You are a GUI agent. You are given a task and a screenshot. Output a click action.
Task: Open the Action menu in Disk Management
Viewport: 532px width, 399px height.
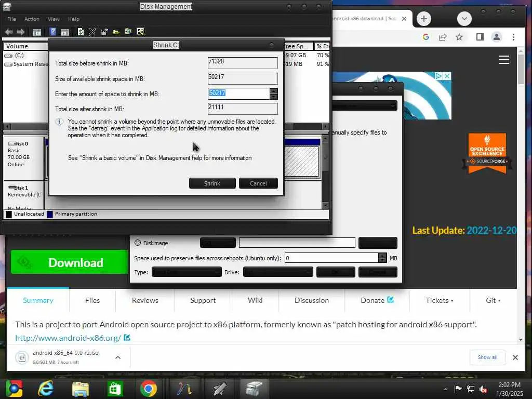coord(32,19)
